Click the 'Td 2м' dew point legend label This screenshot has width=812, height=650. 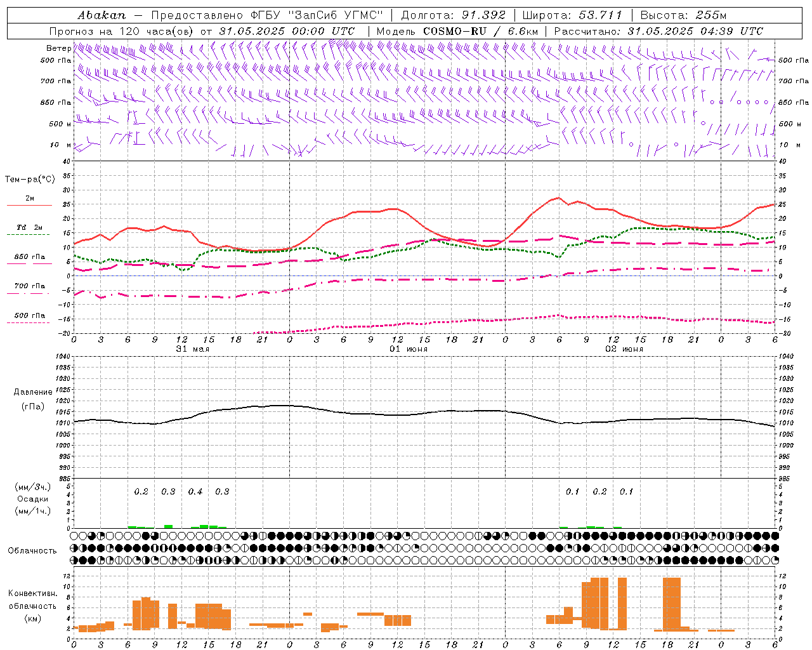point(29,227)
